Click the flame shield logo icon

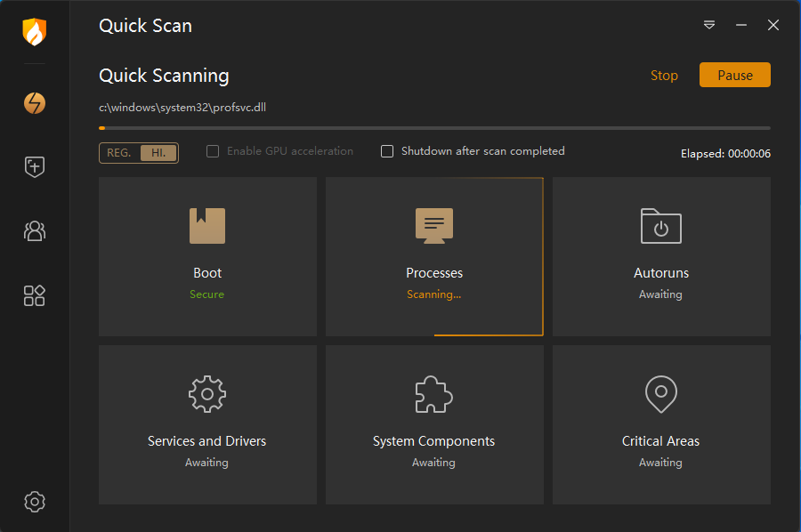tap(34, 33)
